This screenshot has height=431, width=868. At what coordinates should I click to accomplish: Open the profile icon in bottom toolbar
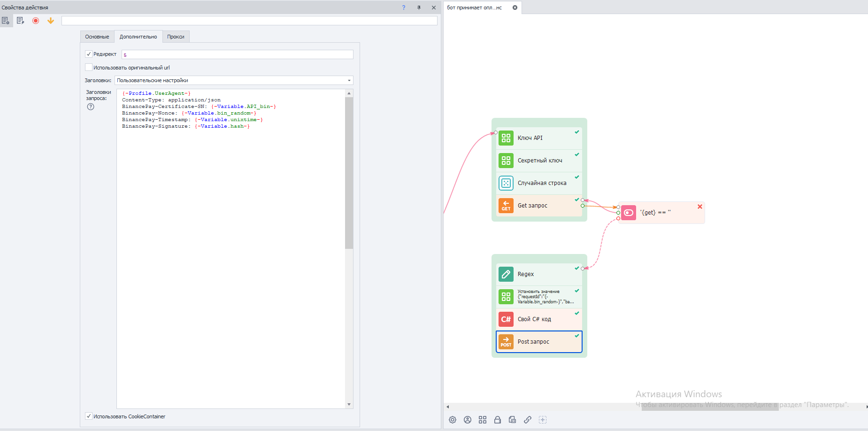coord(468,420)
